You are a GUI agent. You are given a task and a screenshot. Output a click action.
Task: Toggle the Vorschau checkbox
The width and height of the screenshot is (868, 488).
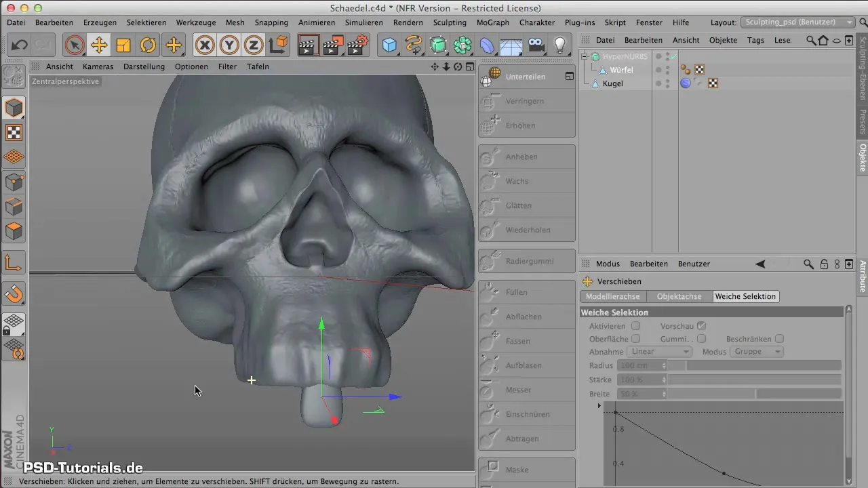click(x=702, y=326)
